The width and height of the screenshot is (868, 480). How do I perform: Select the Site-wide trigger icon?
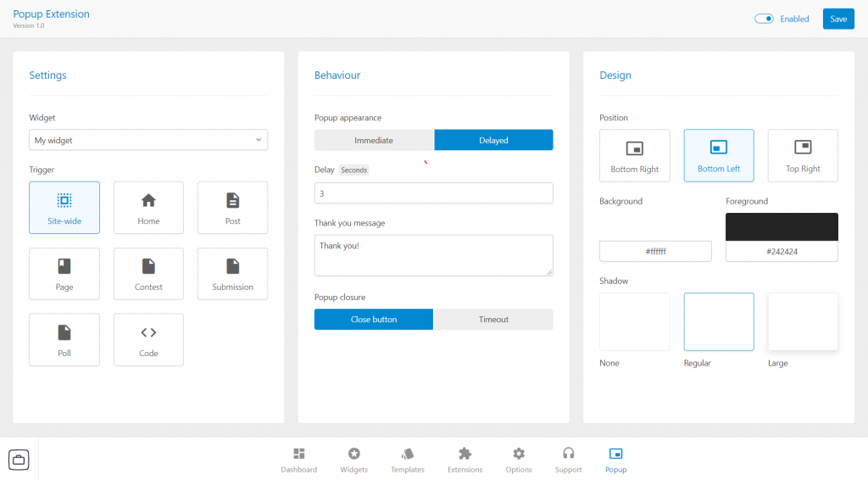(x=64, y=201)
